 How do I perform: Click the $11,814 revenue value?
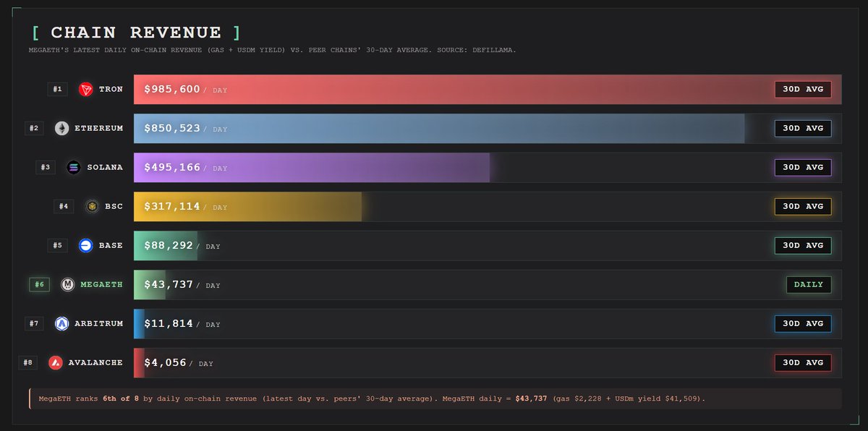click(x=169, y=324)
